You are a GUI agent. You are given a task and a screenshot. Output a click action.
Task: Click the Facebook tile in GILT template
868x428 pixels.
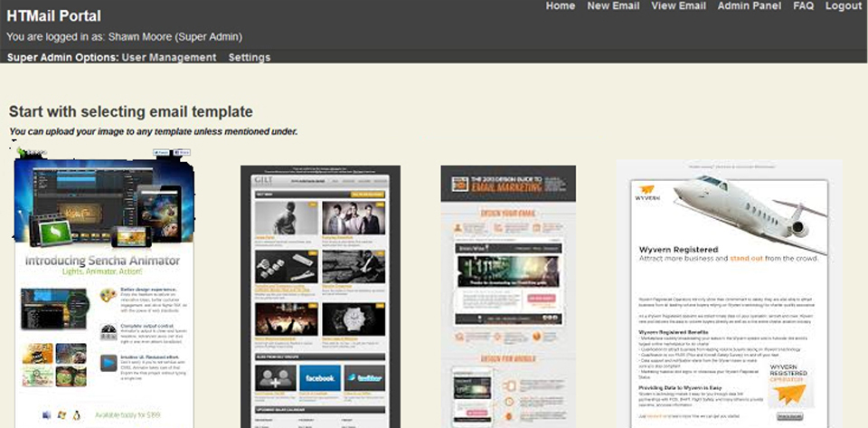click(x=320, y=377)
